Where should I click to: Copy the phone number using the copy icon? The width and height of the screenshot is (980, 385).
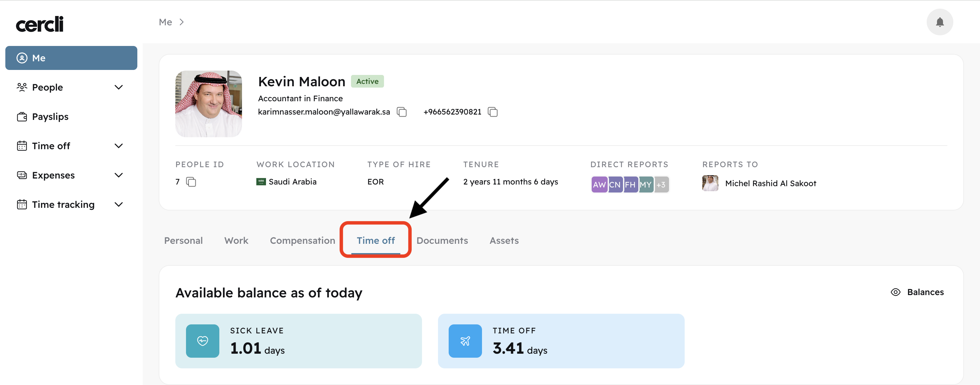click(x=493, y=112)
